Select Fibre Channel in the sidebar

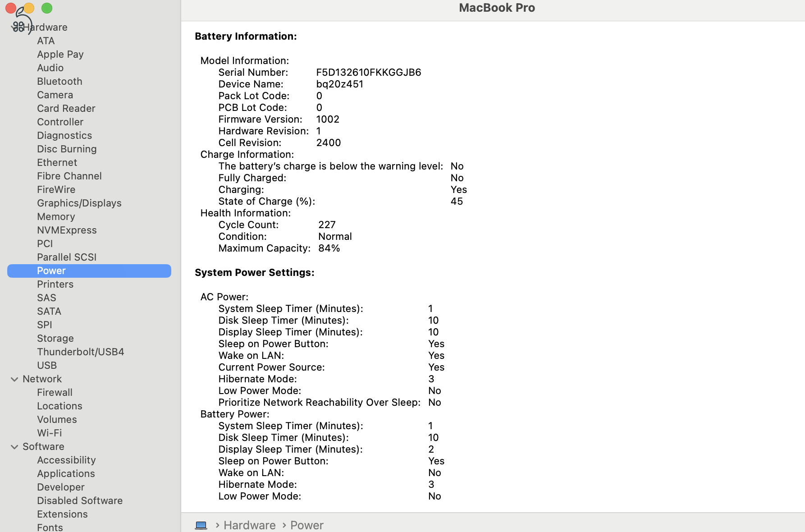69,176
